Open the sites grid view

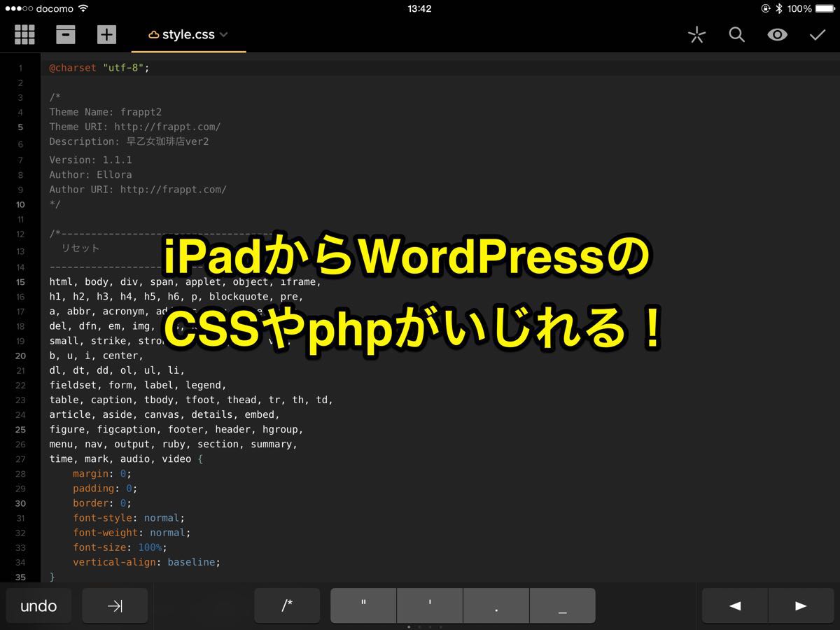25,34
